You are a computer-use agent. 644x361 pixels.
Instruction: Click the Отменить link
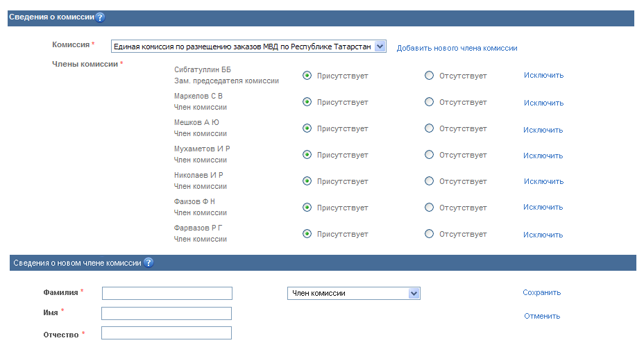click(x=542, y=316)
